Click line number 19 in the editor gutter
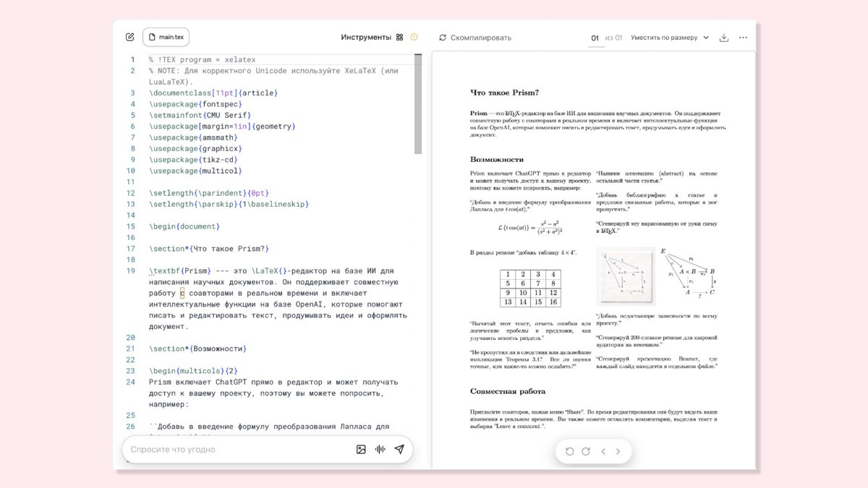The width and height of the screenshot is (868, 488). pos(132,270)
